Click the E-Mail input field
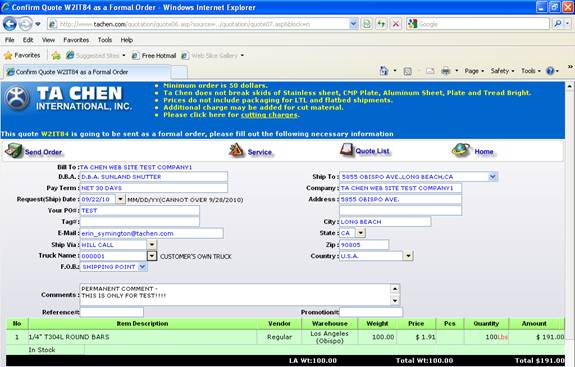This screenshot has height=367, width=575. (151, 233)
